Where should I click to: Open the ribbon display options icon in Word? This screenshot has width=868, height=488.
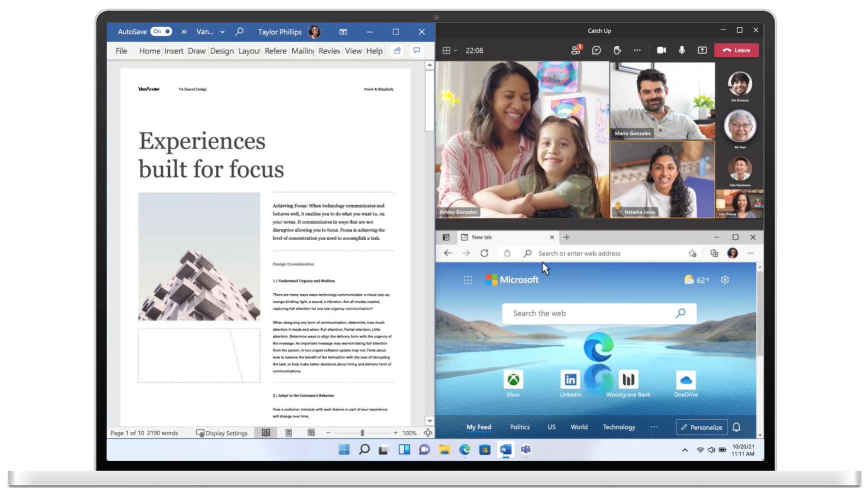343,32
